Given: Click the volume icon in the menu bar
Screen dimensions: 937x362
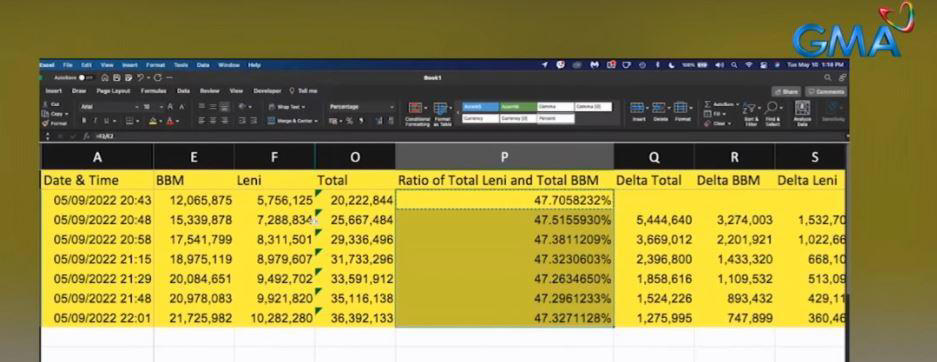Looking at the screenshot, I should tap(719, 65).
